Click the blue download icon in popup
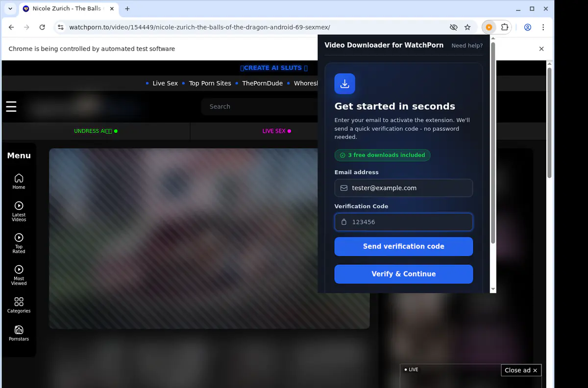The image size is (588, 388). pos(344,83)
